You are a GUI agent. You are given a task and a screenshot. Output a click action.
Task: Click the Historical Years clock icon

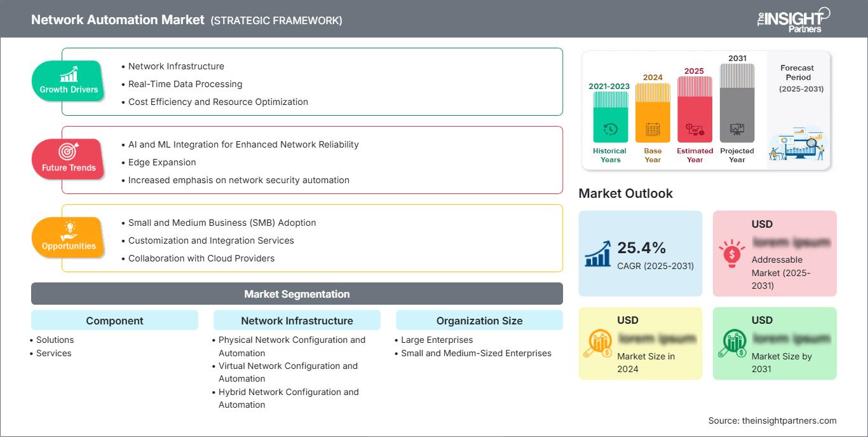610,129
